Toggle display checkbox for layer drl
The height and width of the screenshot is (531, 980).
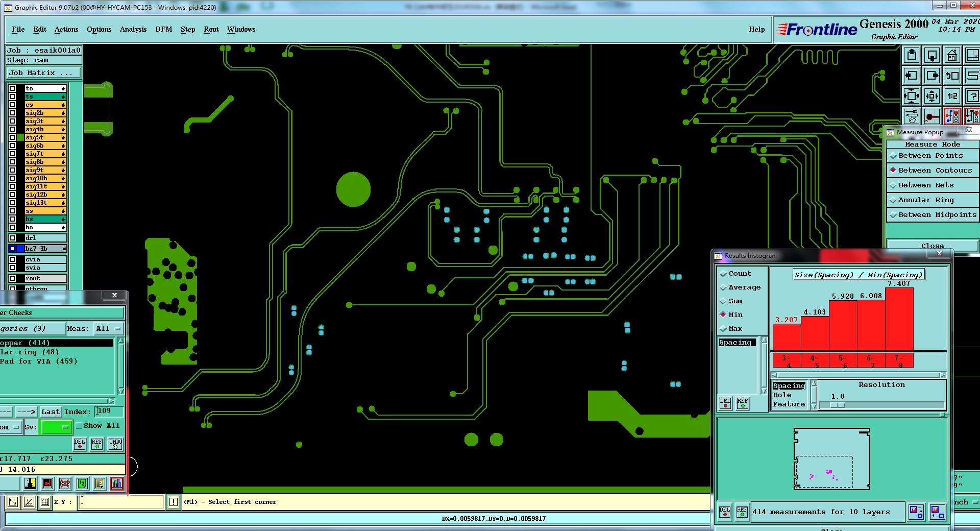coord(12,238)
